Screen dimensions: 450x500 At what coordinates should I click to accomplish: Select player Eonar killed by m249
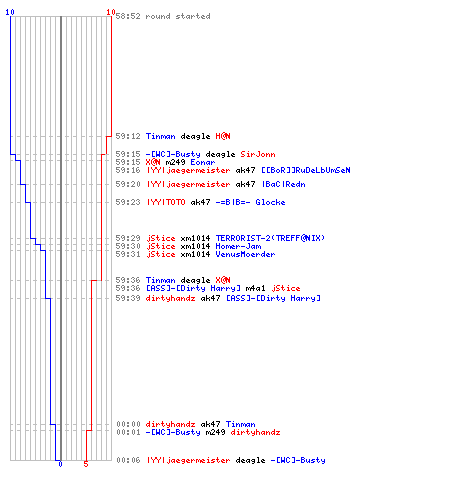[203, 162]
